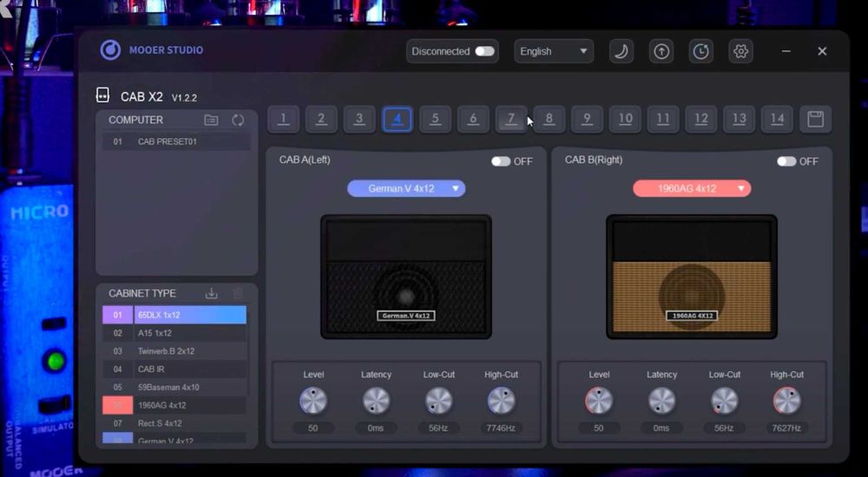Click CAB B Latency knob
The width and height of the screenshot is (868, 477).
point(661,402)
